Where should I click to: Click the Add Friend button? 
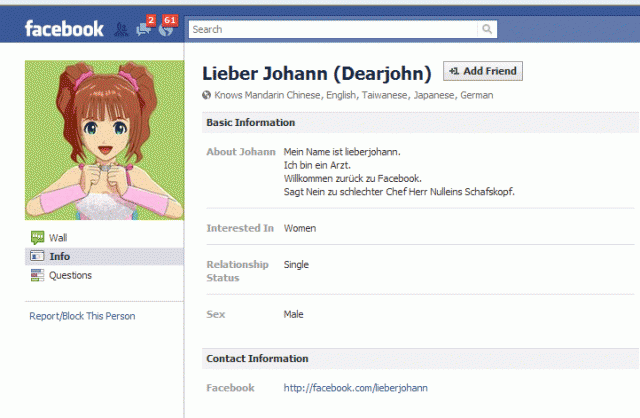point(483,71)
